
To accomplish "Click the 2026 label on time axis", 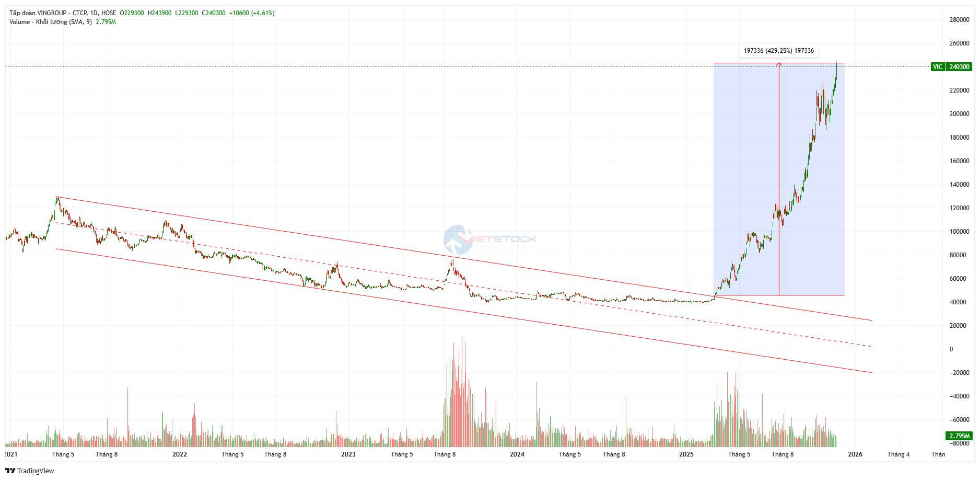I will point(855,454).
